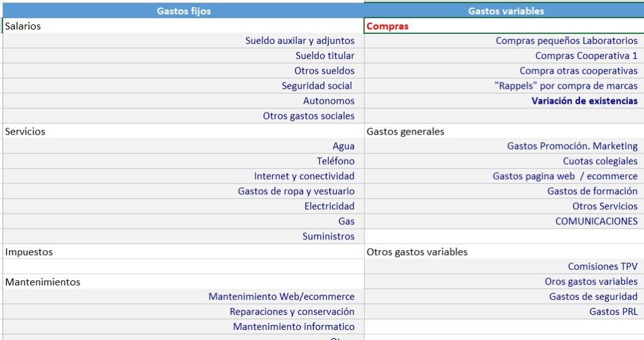Click the bold Variación de existencias cell
Screen dimensions: 644x340
(504, 101)
